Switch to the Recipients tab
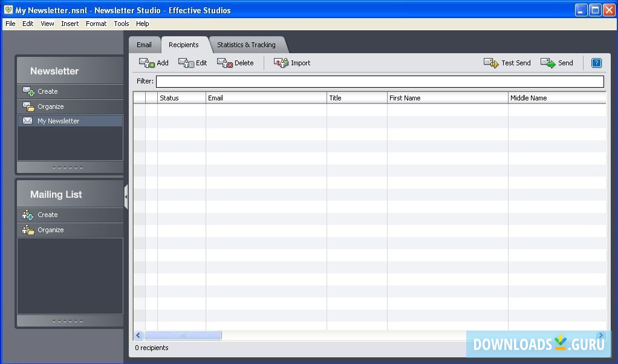This screenshot has width=618, height=364. click(184, 45)
